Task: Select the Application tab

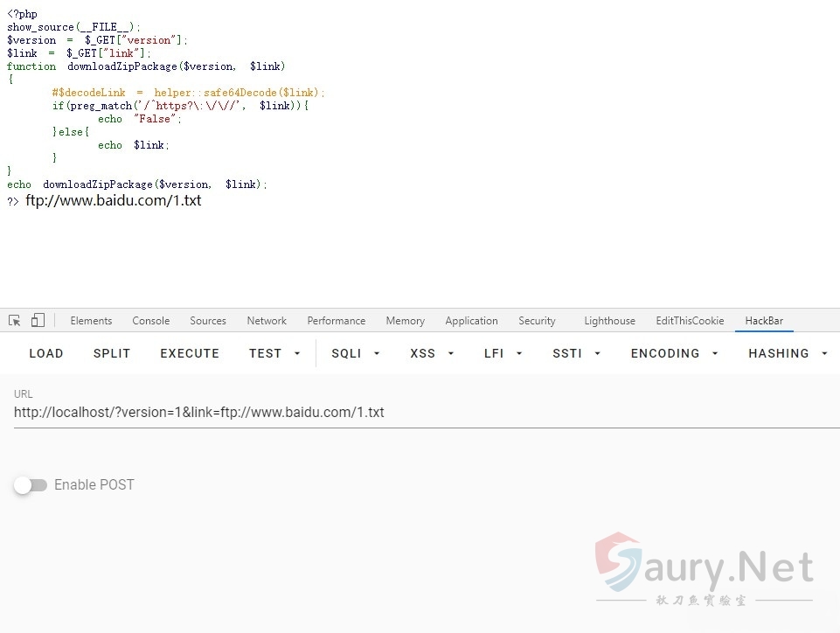Action: (x=471, y=321)
